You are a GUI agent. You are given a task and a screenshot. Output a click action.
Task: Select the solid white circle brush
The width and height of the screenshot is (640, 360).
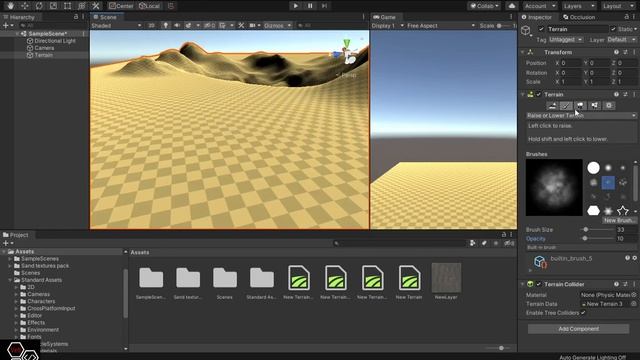tap(593, 168)
